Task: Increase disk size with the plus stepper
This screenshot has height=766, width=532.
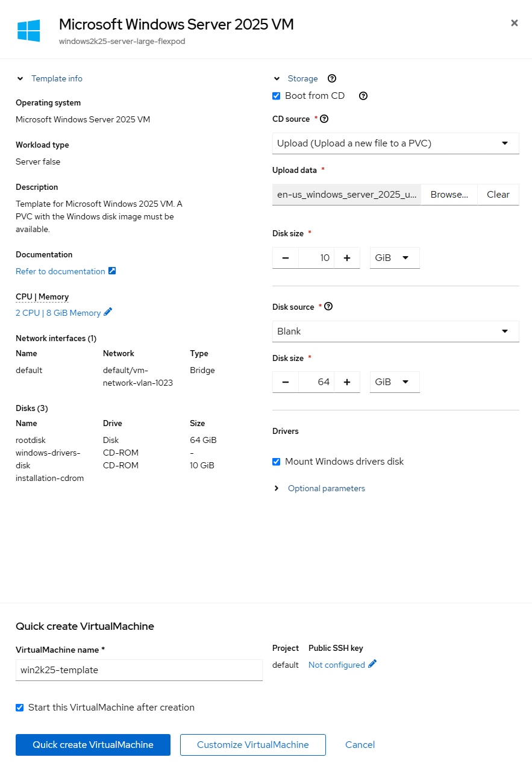Action: (x=347, y=257)
